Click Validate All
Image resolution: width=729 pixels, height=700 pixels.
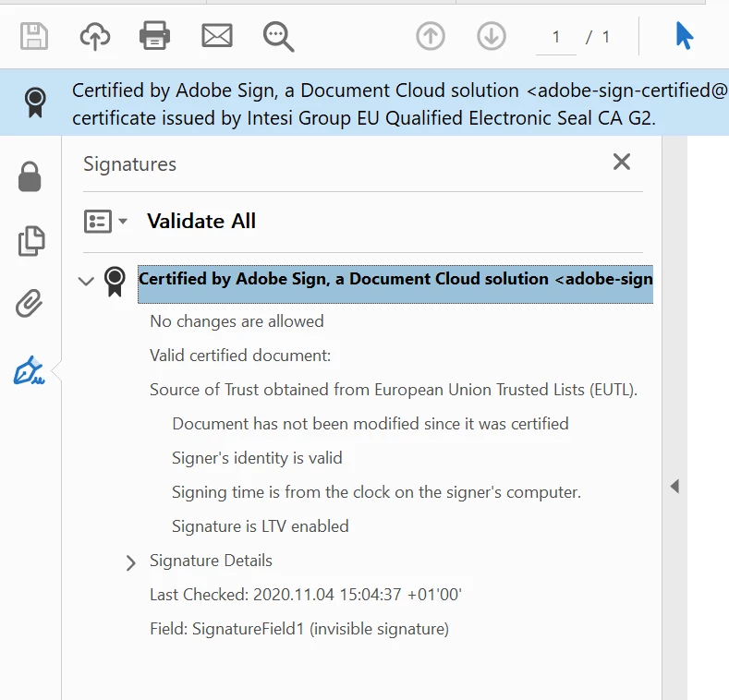click(201, 221)
